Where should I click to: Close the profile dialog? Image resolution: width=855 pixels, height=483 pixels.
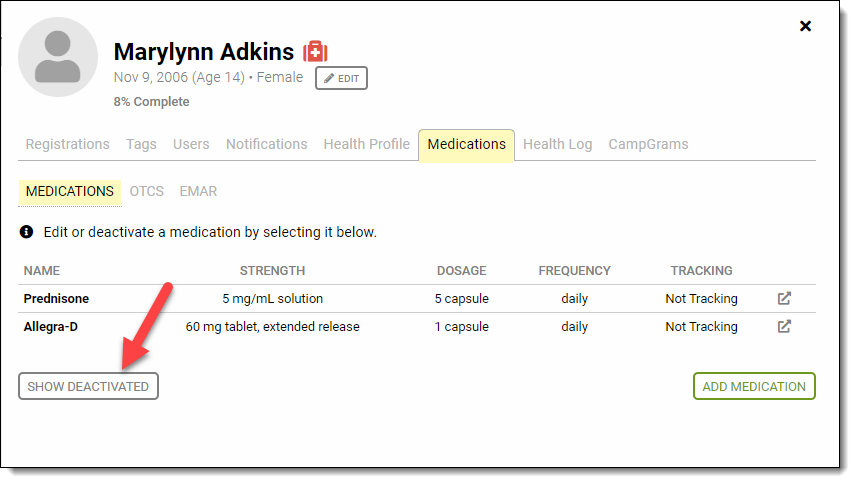click(806, 26)
